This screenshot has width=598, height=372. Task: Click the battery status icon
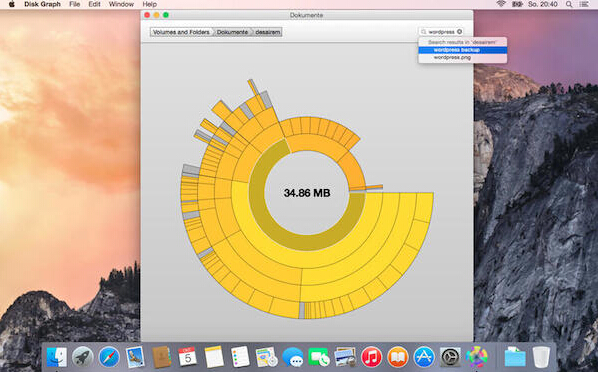[517, 4]
